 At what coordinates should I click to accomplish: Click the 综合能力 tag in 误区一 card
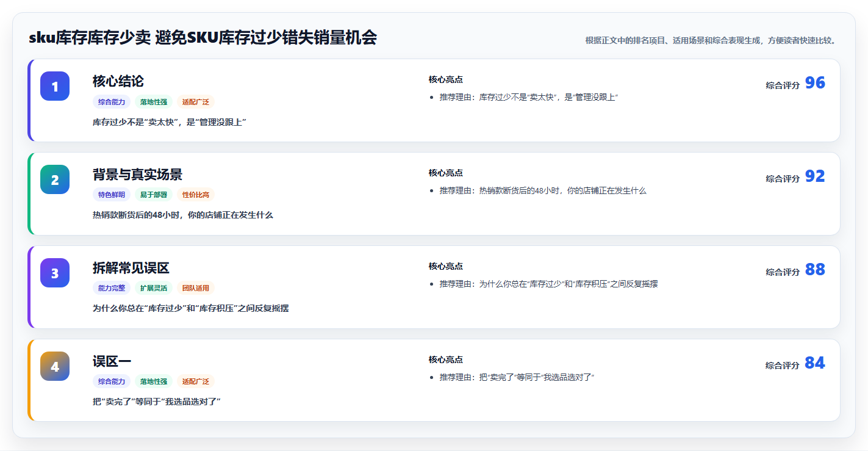tap(112, 381)
